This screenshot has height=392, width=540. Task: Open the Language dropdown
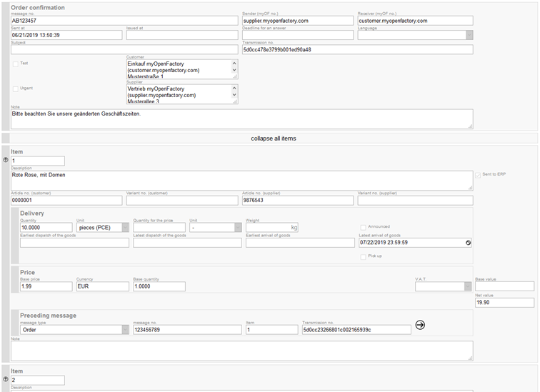pos(415,35)
